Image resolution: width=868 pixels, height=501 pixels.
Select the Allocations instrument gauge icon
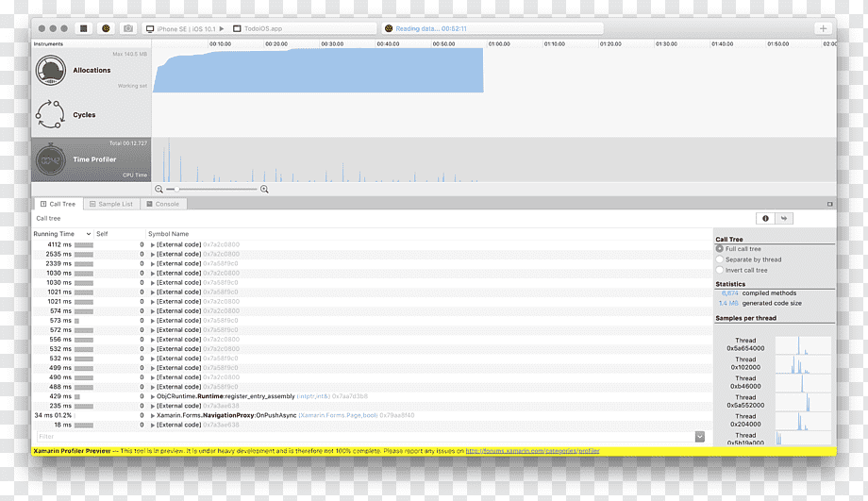[x=51, y=71]
